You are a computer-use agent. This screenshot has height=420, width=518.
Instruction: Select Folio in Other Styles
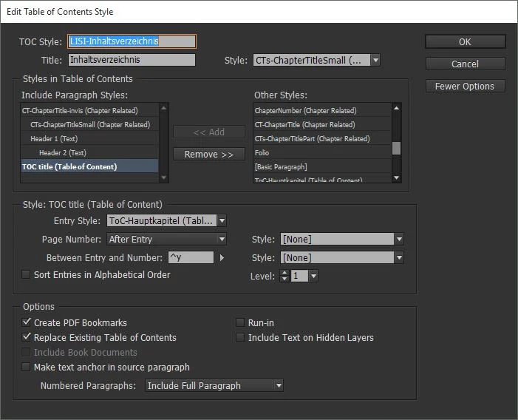[x=322, y=152]
